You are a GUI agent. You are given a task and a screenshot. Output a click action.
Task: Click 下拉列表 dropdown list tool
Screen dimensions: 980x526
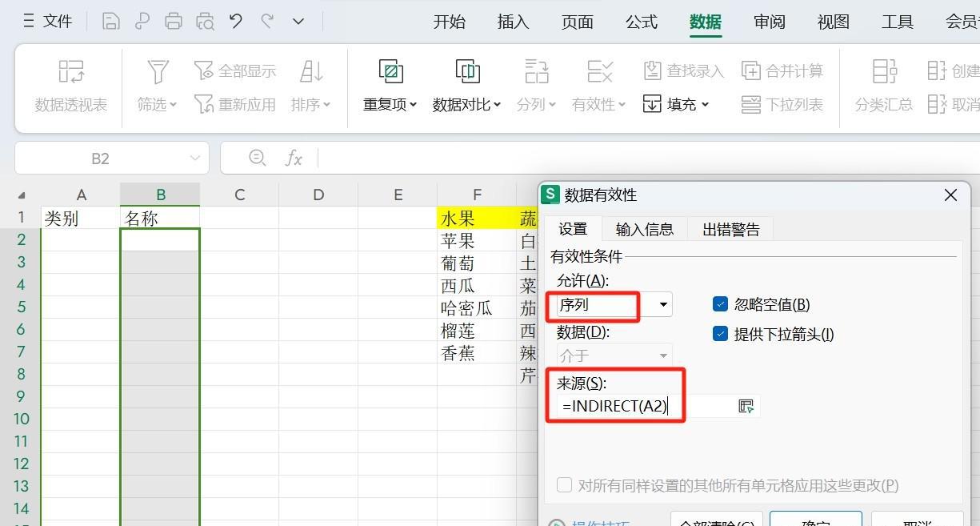click(782, 104)
